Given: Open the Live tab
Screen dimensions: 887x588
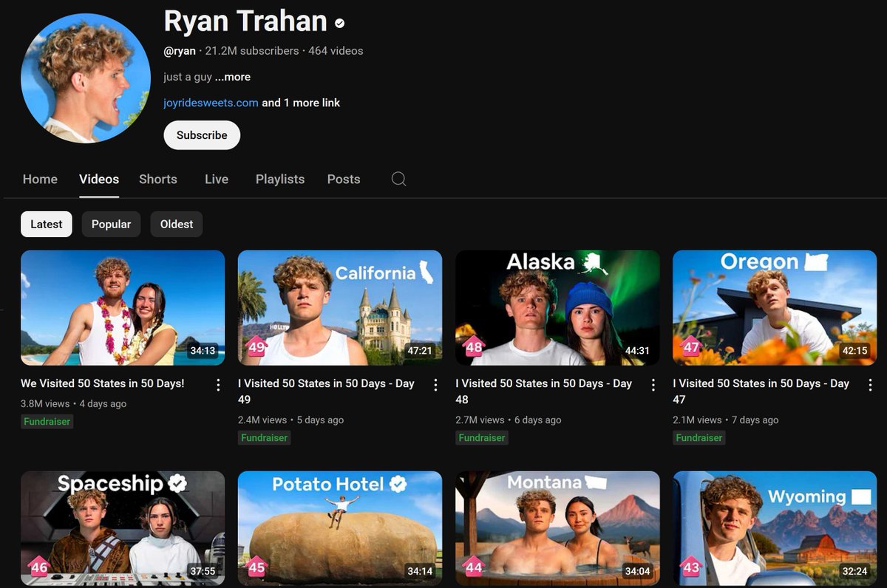Looking at the screenshot, I should pos(217,179).
